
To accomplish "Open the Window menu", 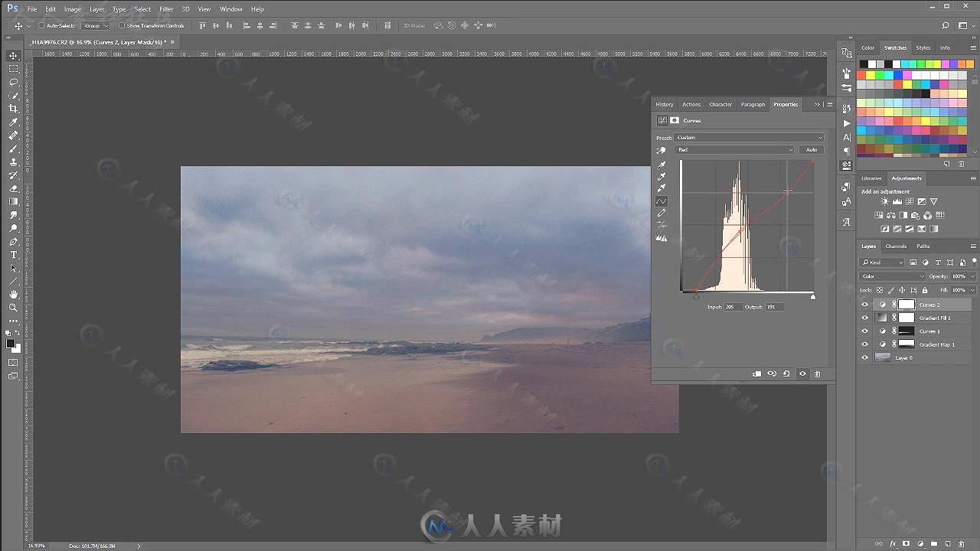I will point(230,9).
